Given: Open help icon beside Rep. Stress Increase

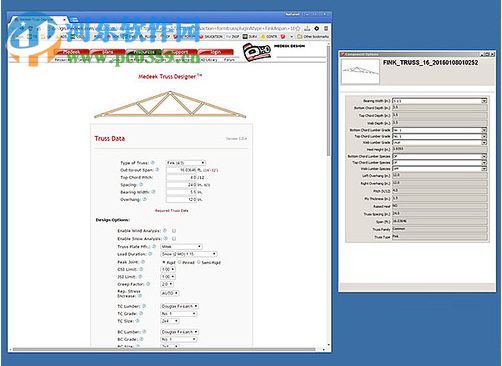Looking at the screenshot, I should (x=140, y=296).
